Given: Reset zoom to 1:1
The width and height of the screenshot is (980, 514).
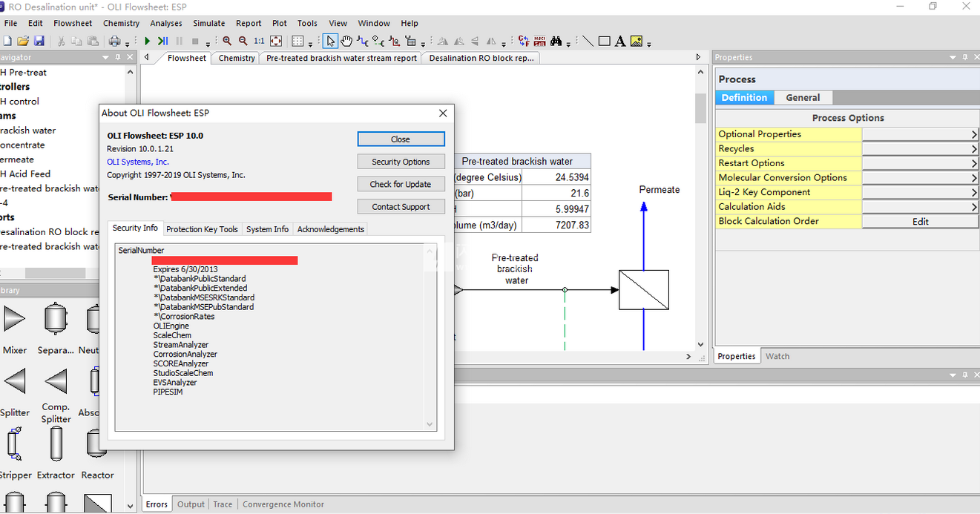Looking at the screenshot, I should [259, 42].
